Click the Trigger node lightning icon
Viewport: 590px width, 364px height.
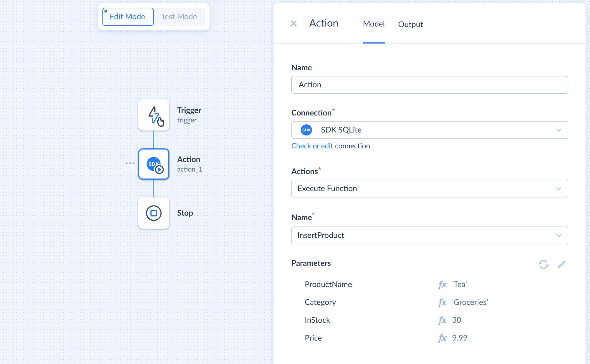tap(154, 115)
